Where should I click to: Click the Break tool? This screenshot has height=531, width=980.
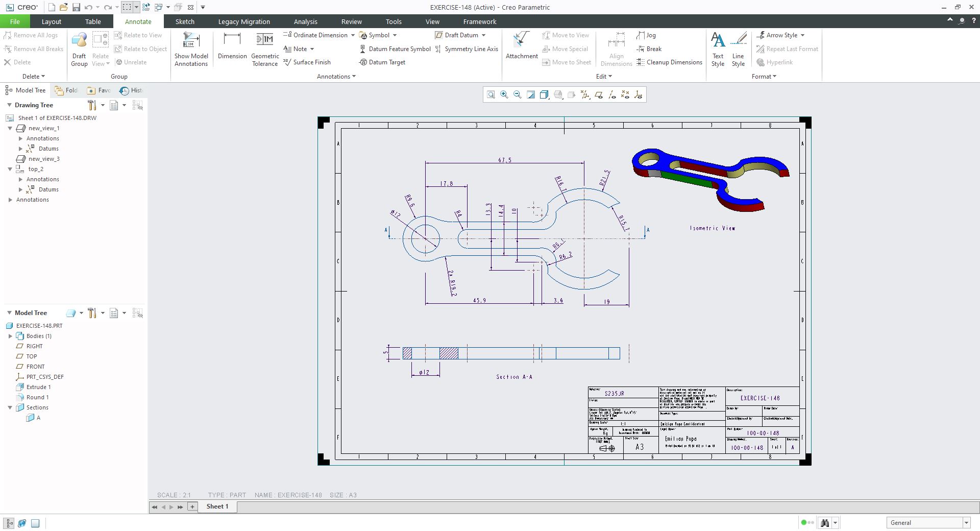[649, 49]
